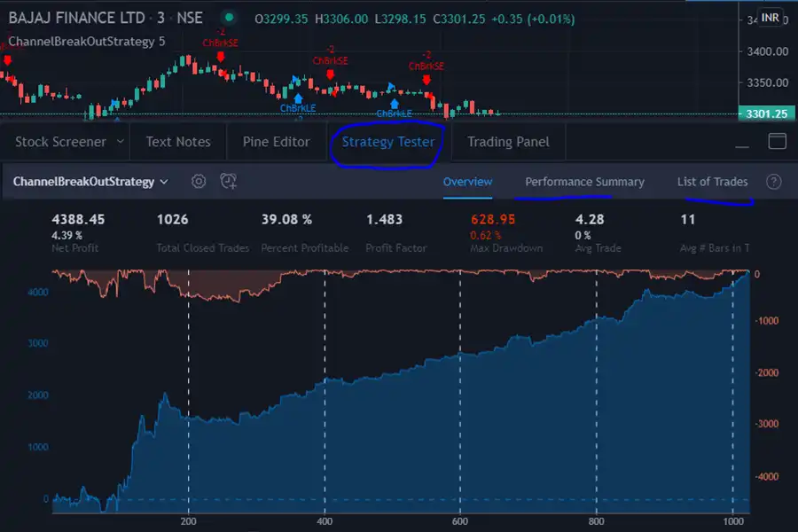
Task: Open the ChannelBreakOutStrategy selector dropdown
Action: (x=90, y=182)
